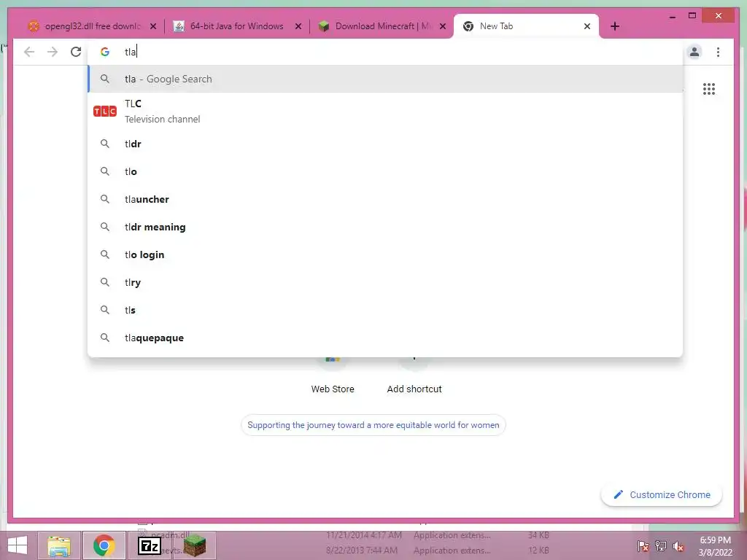747x560 pixels.
Task: Close the New Tab tab
Action: coord(587,26)
